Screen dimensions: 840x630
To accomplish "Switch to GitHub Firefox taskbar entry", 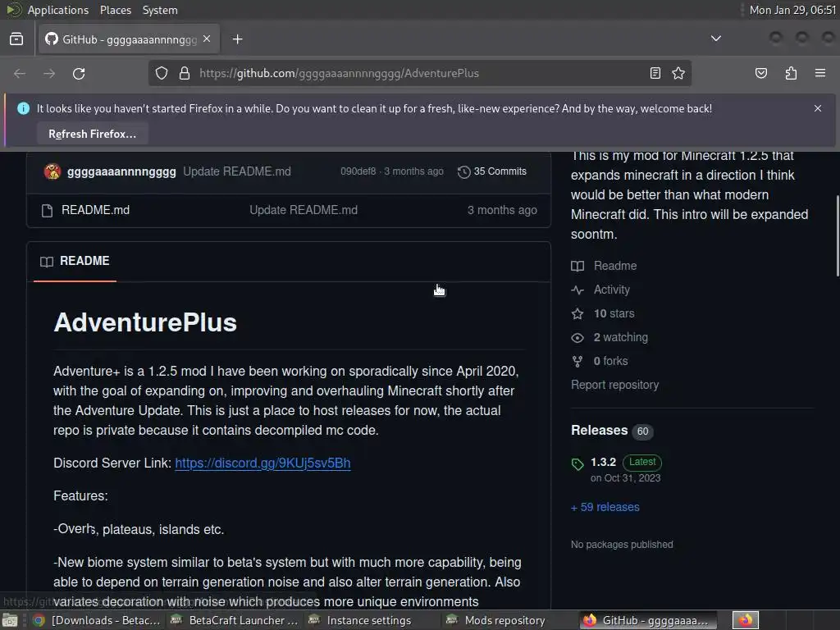I will tap(647, 620).
